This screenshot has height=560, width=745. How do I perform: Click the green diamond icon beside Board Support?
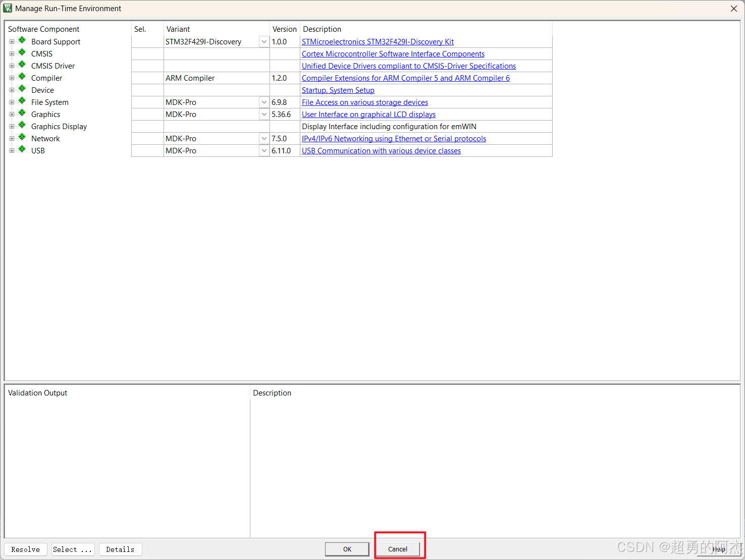pyautogui.click(x=22, y=40)
